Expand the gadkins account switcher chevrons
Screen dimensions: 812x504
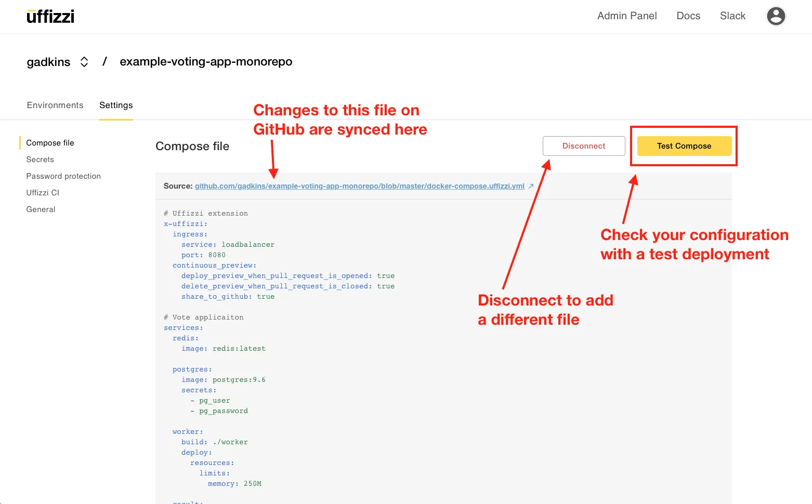point(84,62)
